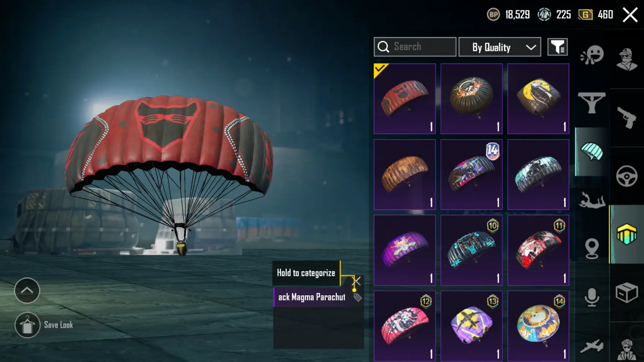Expand the panel with the up chevron button
Screen dimensions: 644x362
[x=27, y=291]
